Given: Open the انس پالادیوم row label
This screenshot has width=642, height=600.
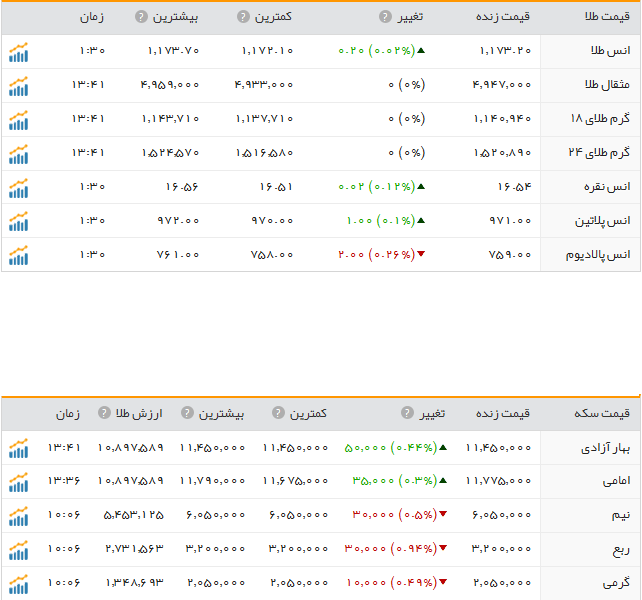Looking at the screenshot, I should pos(598,255).
